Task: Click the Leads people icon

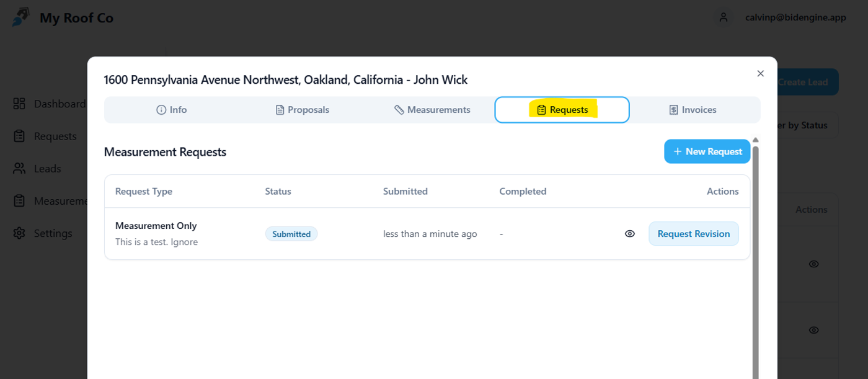Action: pyautogui.click(x=19, y=168)
